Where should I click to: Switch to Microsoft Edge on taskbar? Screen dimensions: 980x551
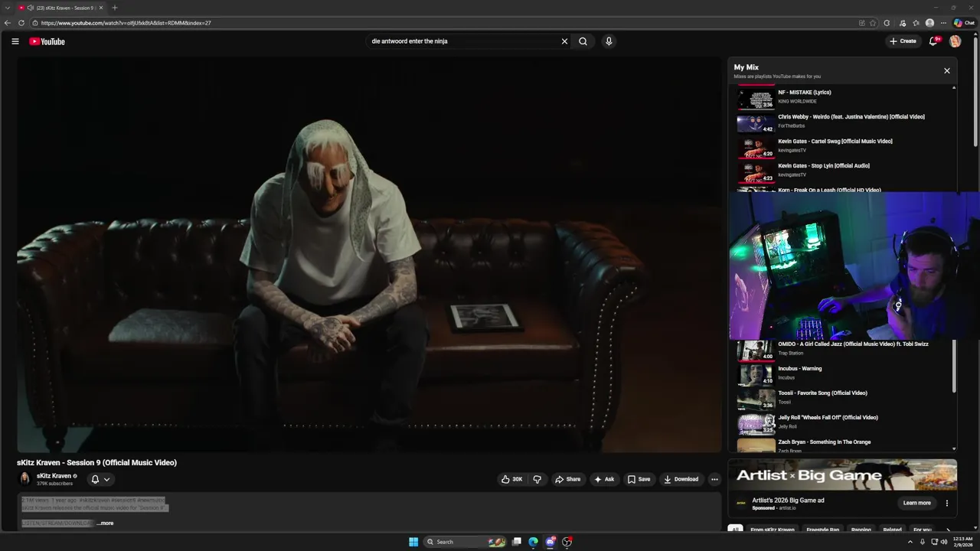coord(533,542)
